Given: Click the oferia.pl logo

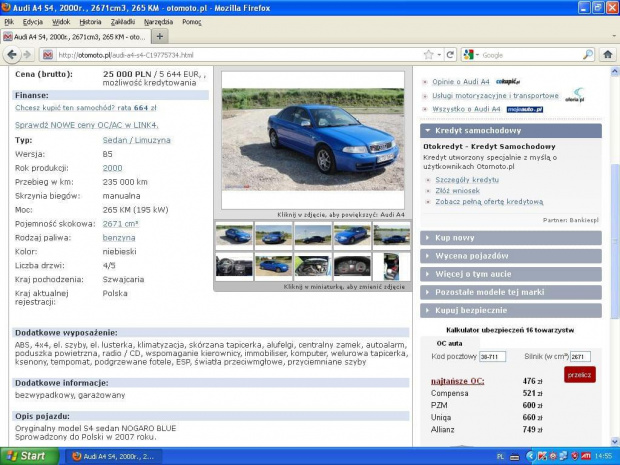Looking at the screenshot, I should pos(575,95).
